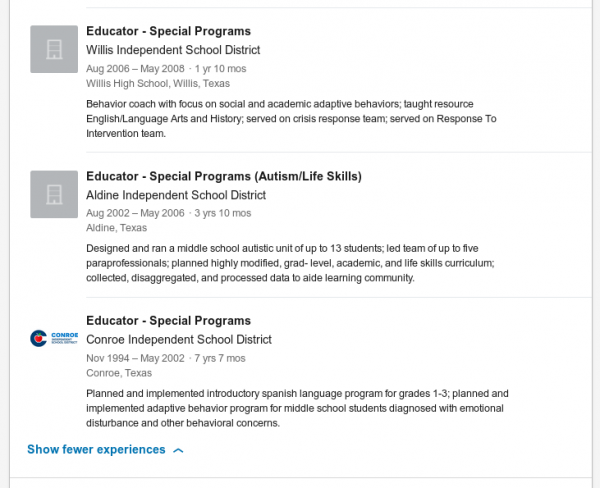
Task: Click the Aldine, Texas location text
Action: pyautogui.click(x=115, y=228)
